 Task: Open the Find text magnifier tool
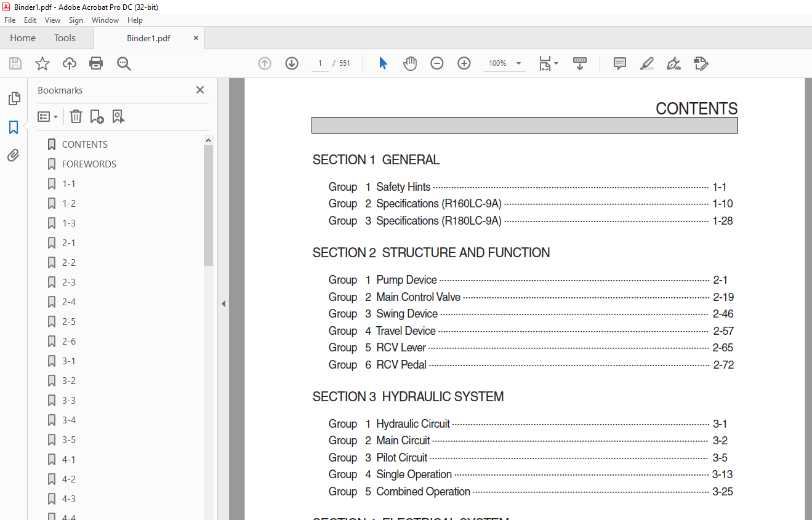pyautogui.click(x=124, y=63)
